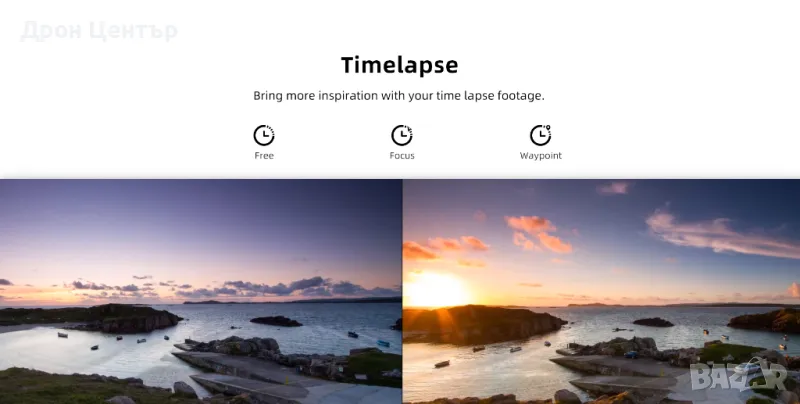Open the right sunset bay photo
800x404 pixels.
coord(602,291)
